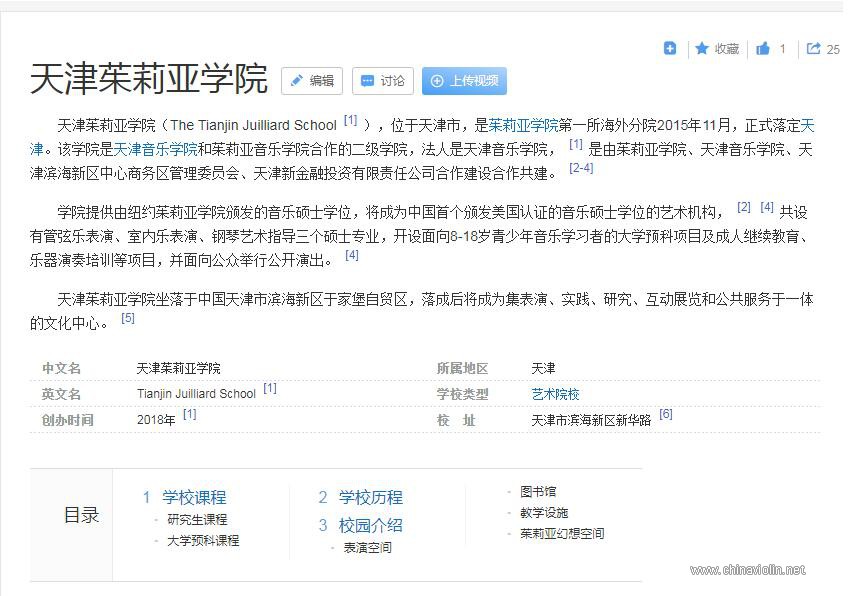Click the 收藏 label text
This screenshot has width=855, height=596.
pyautogui.click(x=727, y=49)
